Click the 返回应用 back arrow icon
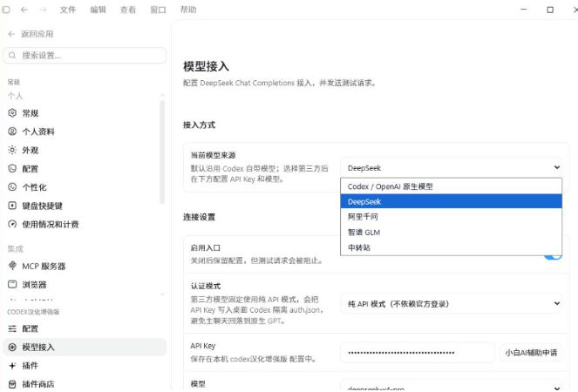This screenshot has width=578, height=392. pyautogui.click(x=11, y=34)
